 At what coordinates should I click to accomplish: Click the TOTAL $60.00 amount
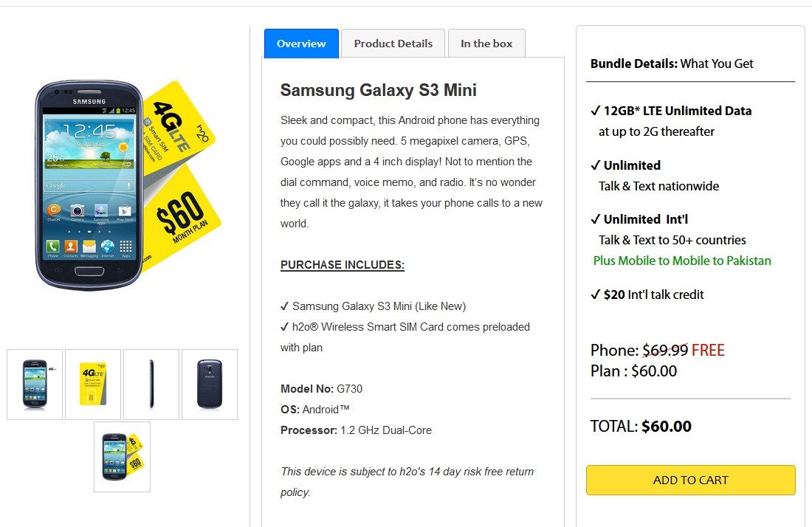[x=666, y=426]
